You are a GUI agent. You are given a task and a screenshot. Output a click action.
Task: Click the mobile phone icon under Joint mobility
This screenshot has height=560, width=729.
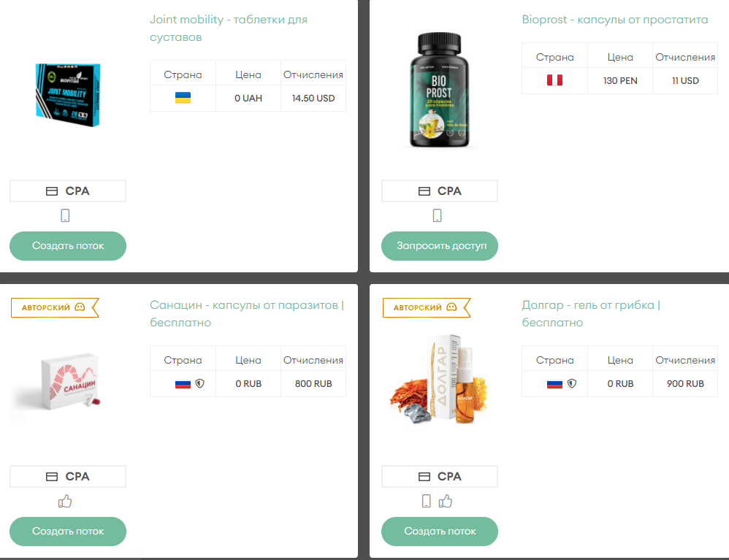pyautogui.click(x=65, y=215)
